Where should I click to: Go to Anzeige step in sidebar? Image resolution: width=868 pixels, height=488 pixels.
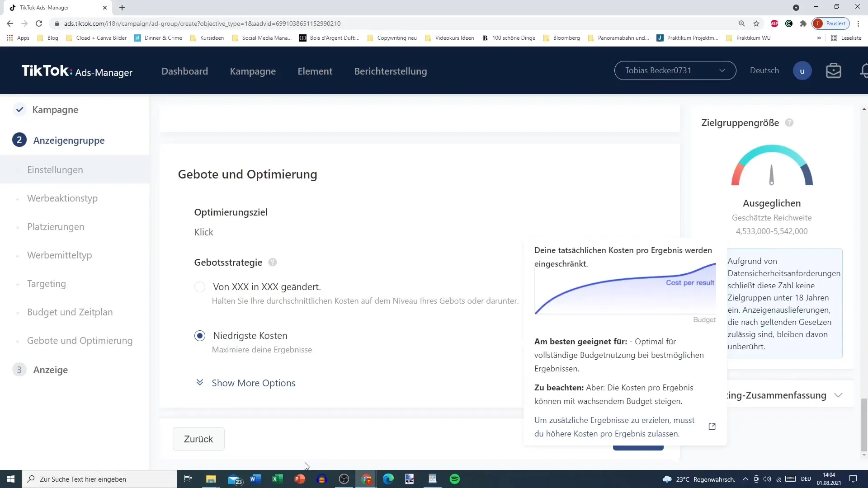pyautogui.click(x=50, y=370)
